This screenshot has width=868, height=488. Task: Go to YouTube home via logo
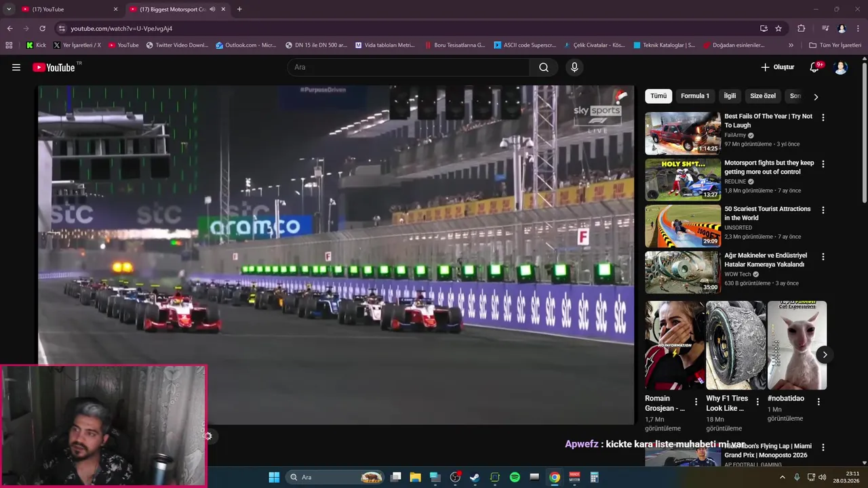pyautogui.click(x=54, y=67)
